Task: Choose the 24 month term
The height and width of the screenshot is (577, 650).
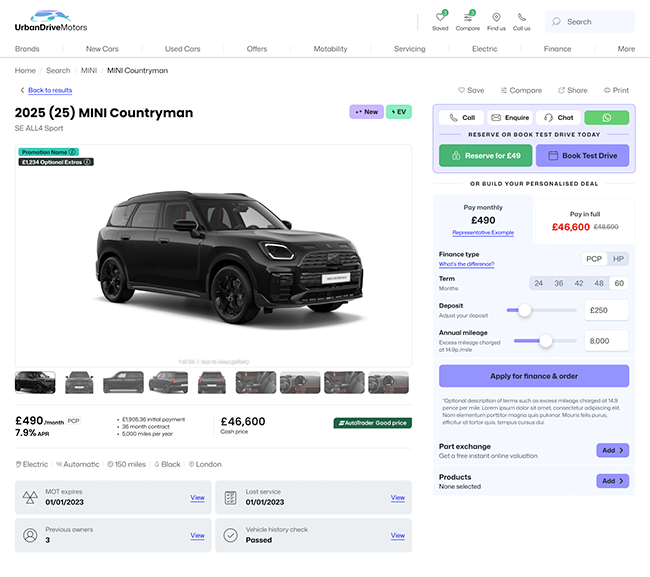Action: [x=538, y=283]
